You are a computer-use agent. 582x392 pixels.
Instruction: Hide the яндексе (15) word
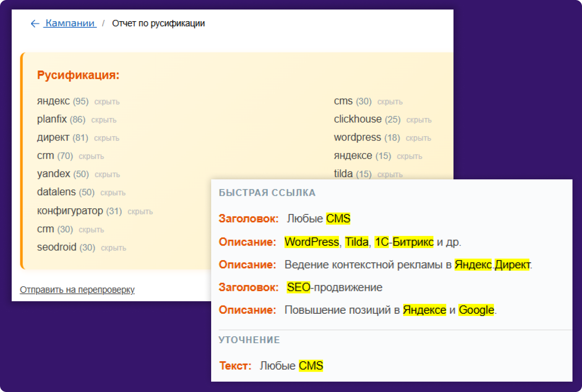point(409,156)
